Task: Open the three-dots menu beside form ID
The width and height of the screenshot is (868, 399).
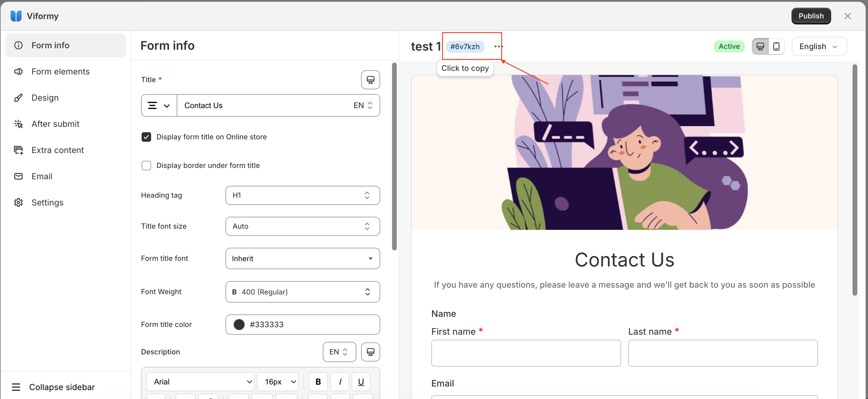Action: point(498,46)
